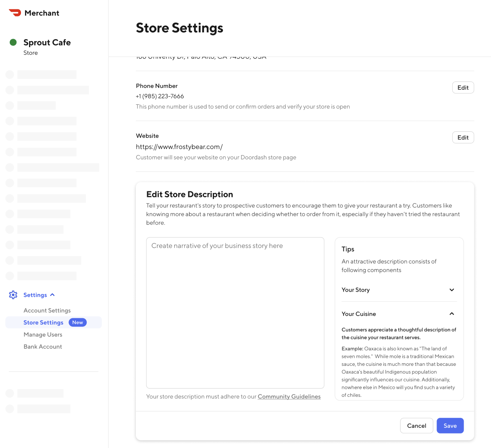491x448 pixels.
Task: Open the Community Guidelines link
Action: pos(289,396)
